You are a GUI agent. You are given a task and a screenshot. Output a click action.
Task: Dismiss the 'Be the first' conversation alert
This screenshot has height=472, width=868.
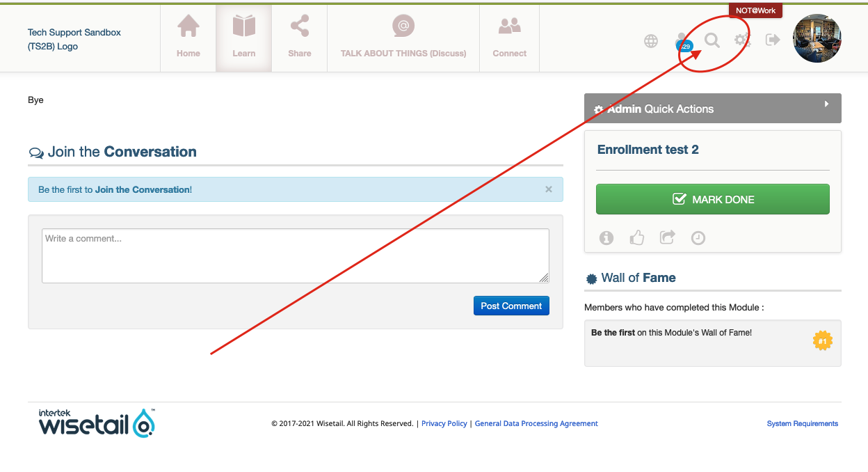(x=548, y=189)
